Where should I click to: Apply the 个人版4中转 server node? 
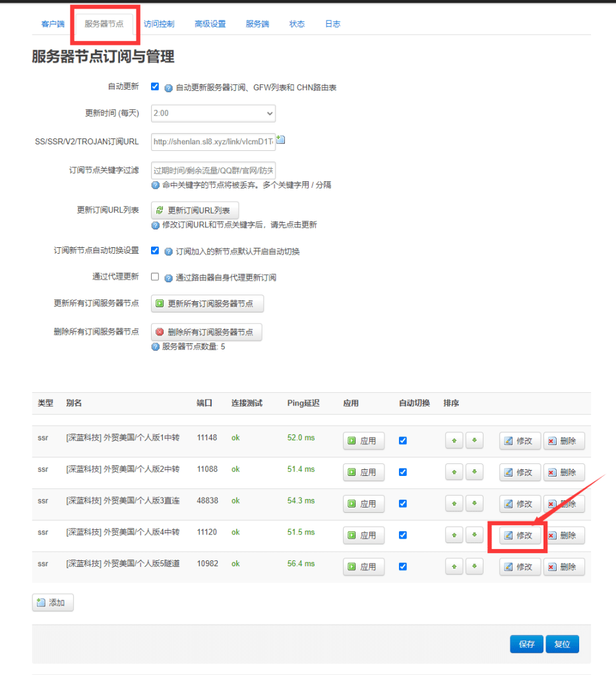pos(363,535)
